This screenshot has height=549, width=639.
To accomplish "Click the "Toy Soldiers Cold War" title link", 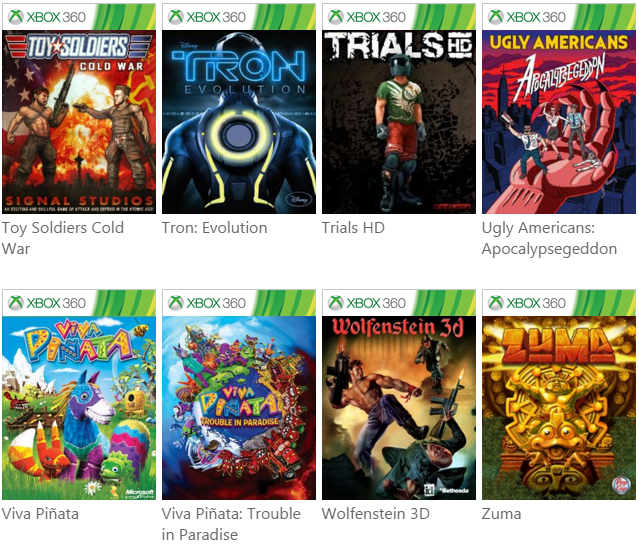I will [63, 238].
